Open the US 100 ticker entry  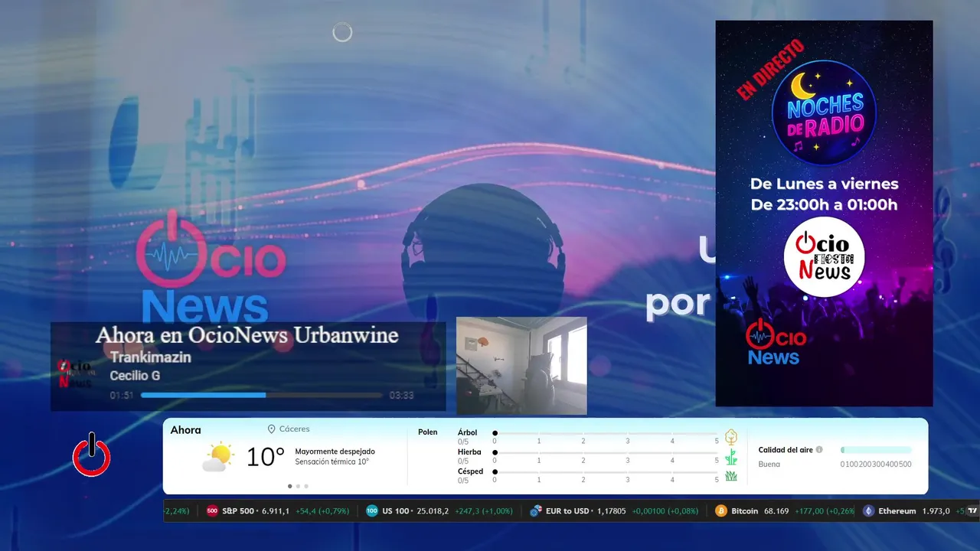pos(439,511)
